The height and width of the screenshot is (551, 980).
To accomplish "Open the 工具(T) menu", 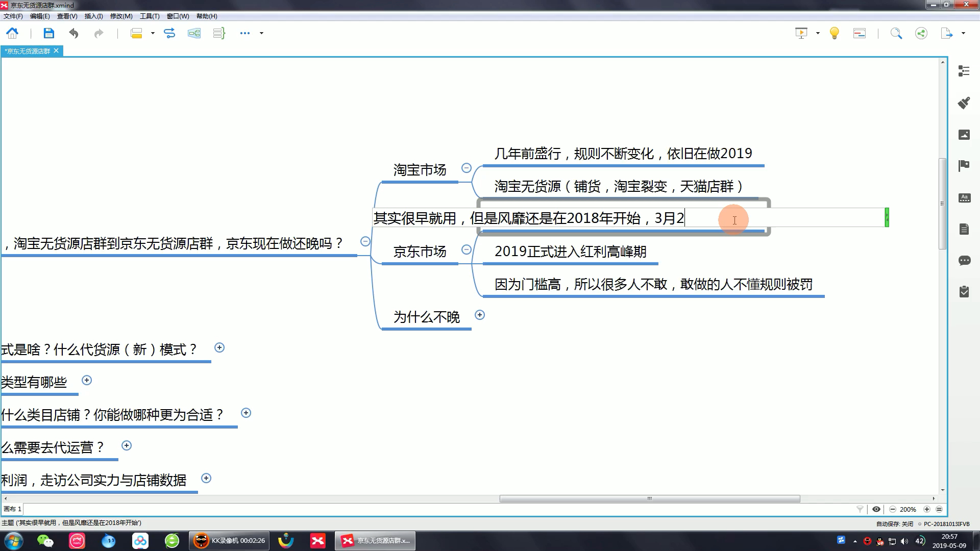I will pos(150,16).
